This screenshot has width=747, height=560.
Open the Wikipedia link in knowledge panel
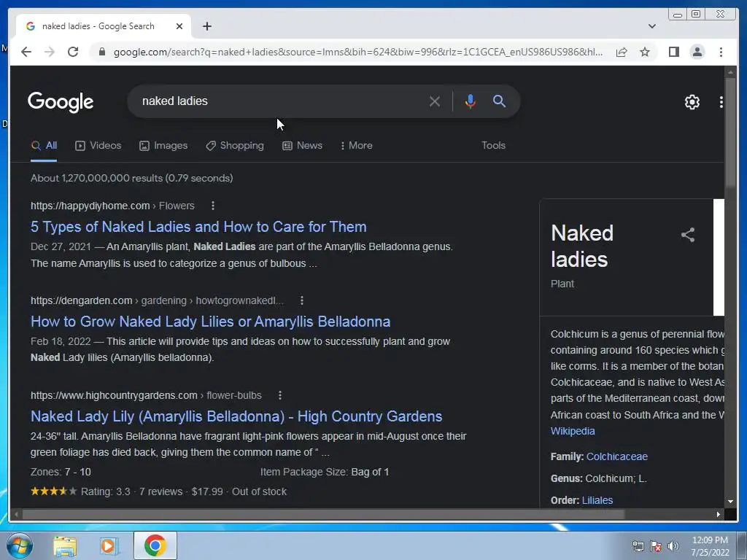click(x=573, y=431)
